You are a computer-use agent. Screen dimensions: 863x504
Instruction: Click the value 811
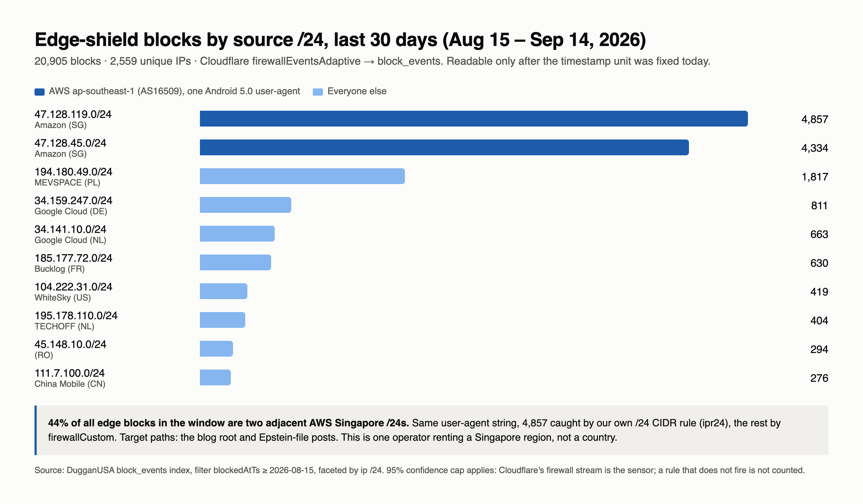coord(819,206)
